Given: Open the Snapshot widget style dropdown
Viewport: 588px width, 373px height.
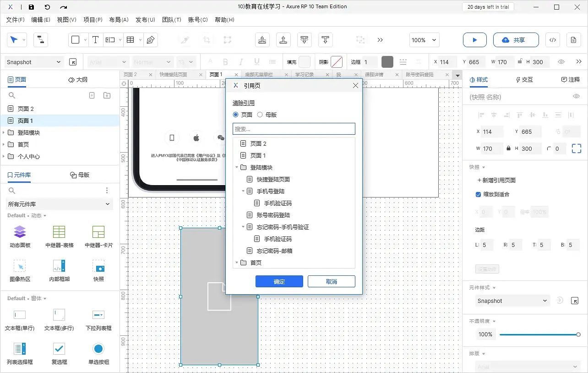Looking at the screenshot, I should (x=512, y=301).
